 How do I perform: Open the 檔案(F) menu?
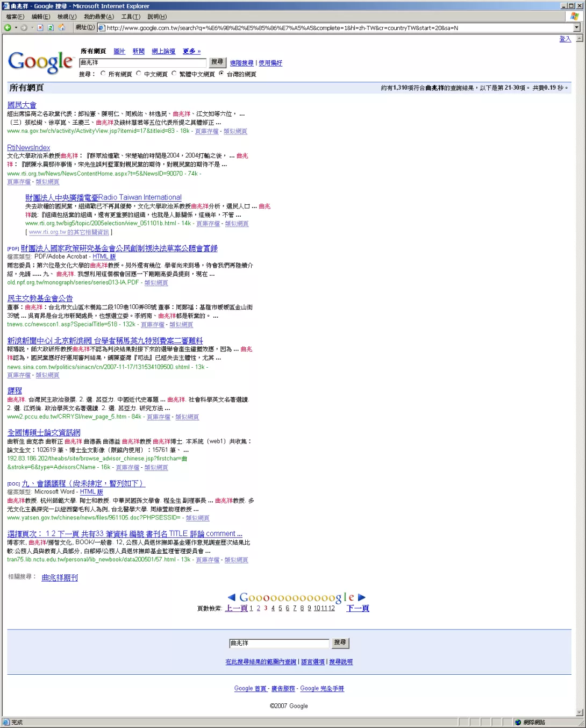15,17
